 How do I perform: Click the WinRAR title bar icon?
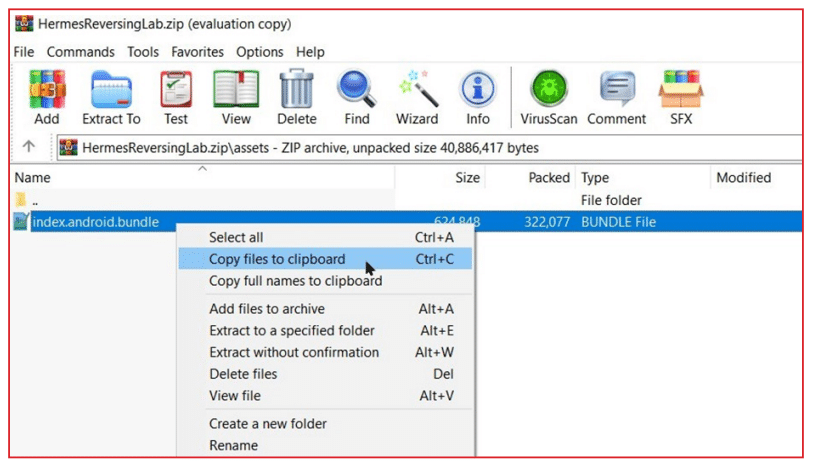click(x=24, y=24)
